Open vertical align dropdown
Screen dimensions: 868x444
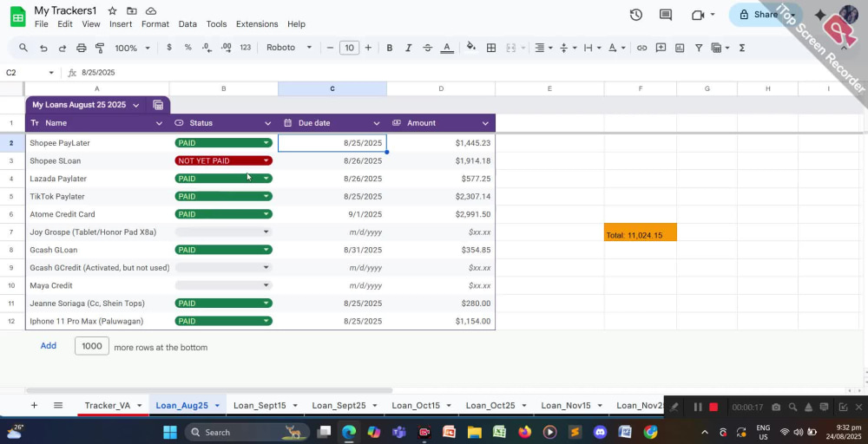[568, 48]
